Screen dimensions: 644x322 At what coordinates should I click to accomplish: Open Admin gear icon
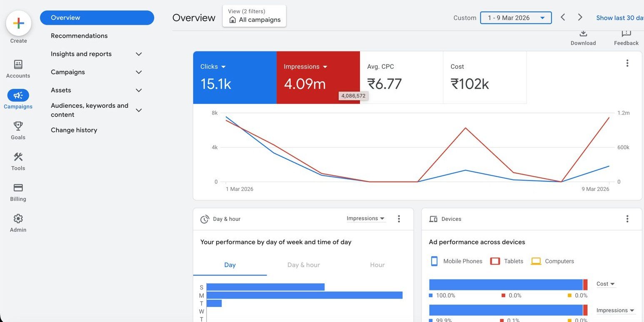[x=18, y=219]
